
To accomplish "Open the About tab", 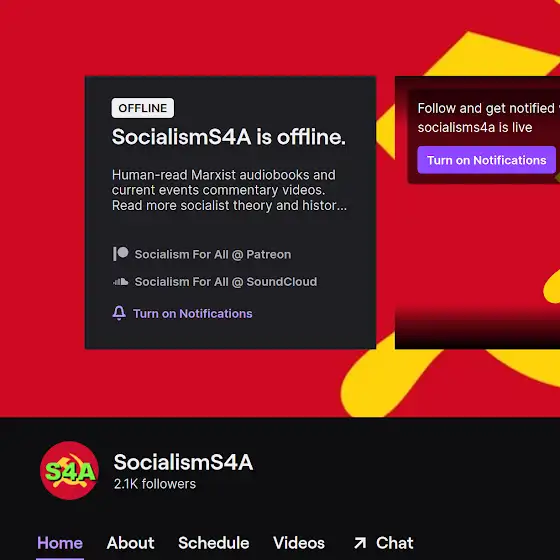I will 130,543.
